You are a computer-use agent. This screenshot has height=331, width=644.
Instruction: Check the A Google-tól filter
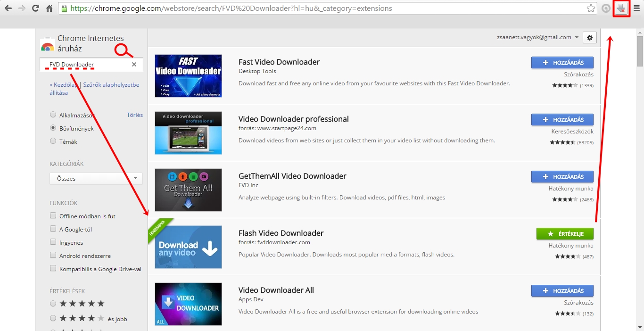(x=53, y=229)
